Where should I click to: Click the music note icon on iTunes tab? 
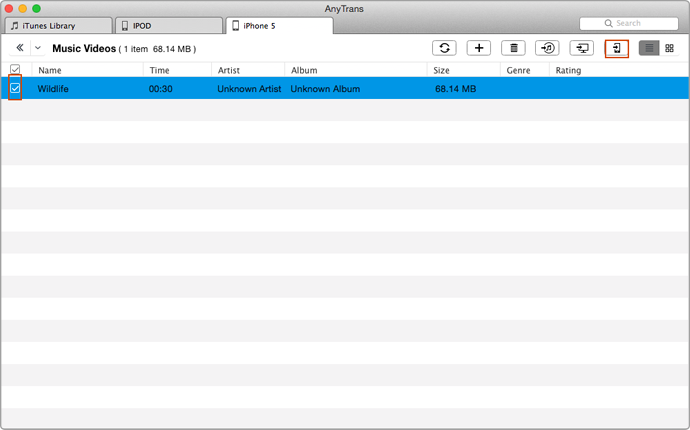(15, 26)
